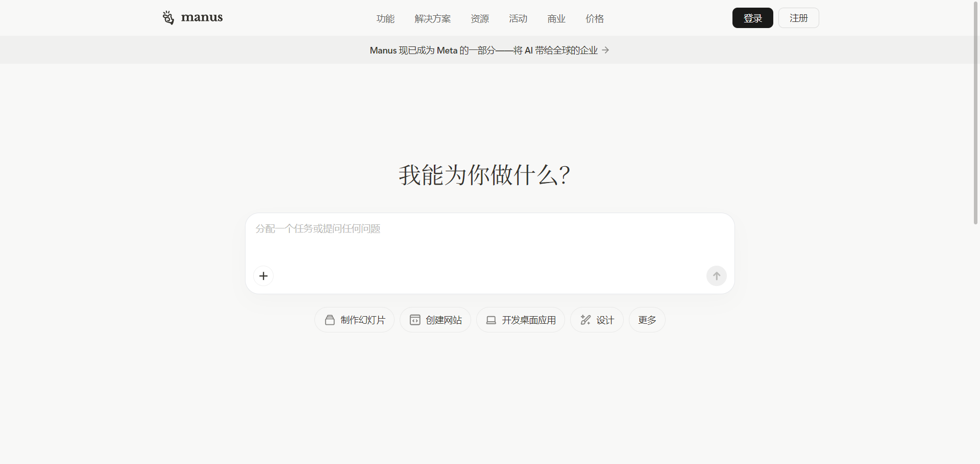Show additional options with 更多 button
The height and width of the screenshot is (464, 980).
coord(647,320)
